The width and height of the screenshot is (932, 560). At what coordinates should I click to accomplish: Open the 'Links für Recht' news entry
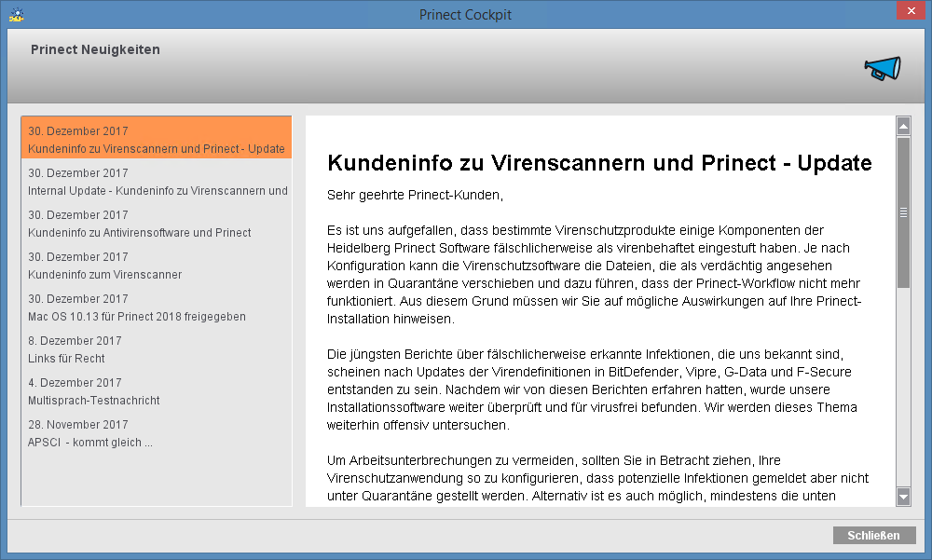pos(157,349)
